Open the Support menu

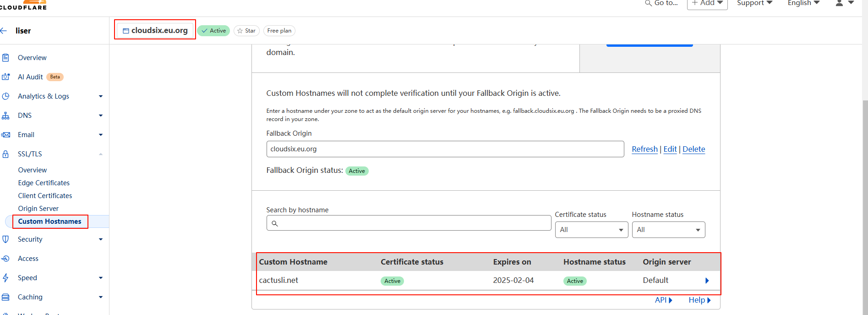pyautogui.click(x=754, y=3)
